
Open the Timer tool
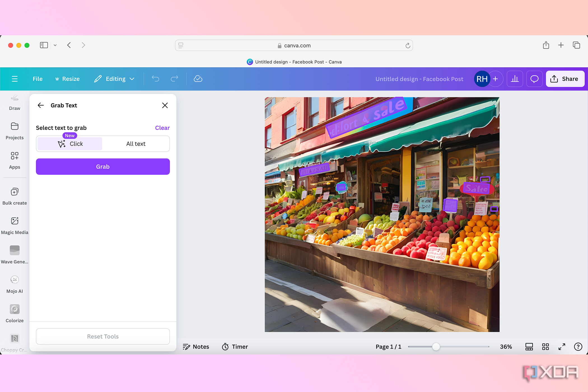click(235, 347)
